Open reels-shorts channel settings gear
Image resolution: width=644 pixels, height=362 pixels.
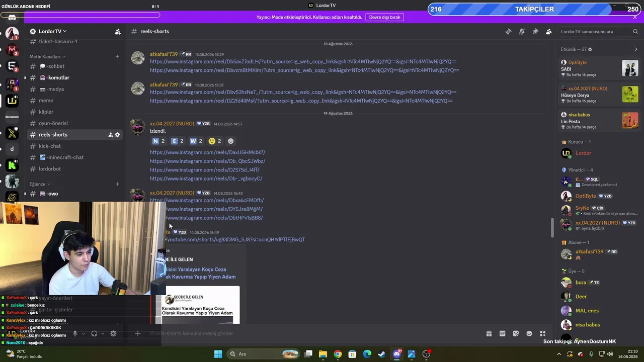point(118,135)
